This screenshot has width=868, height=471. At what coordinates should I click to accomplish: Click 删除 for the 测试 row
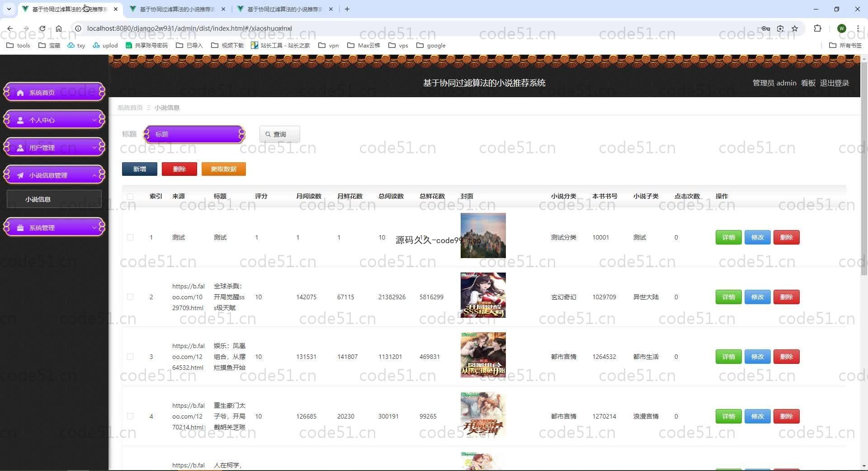[x=786, y=237]
